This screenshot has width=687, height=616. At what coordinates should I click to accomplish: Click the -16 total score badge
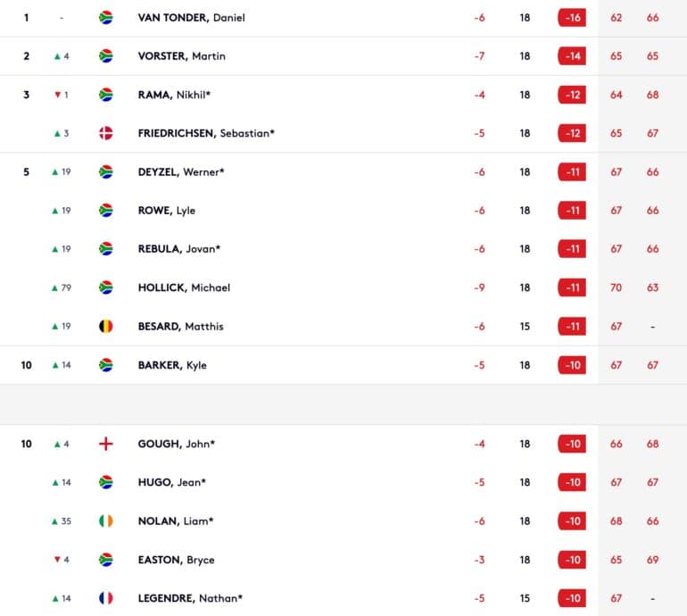tap(572, 18)
